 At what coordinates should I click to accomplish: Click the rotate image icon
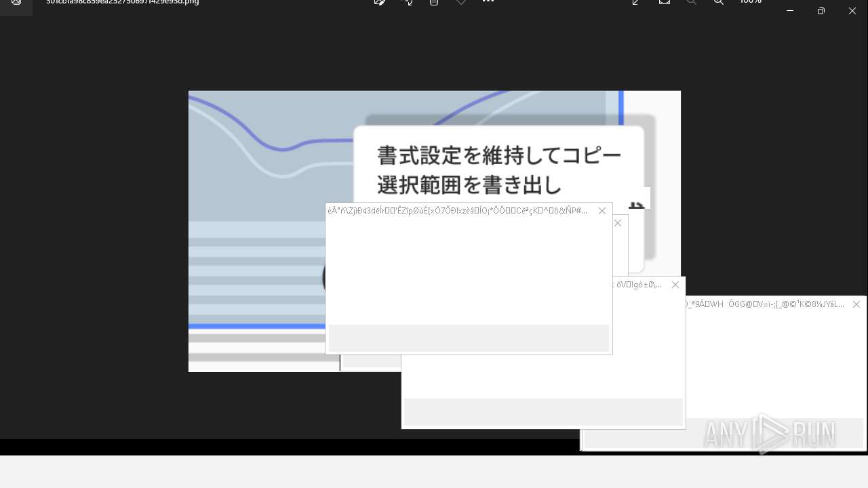tap(407, 2)
